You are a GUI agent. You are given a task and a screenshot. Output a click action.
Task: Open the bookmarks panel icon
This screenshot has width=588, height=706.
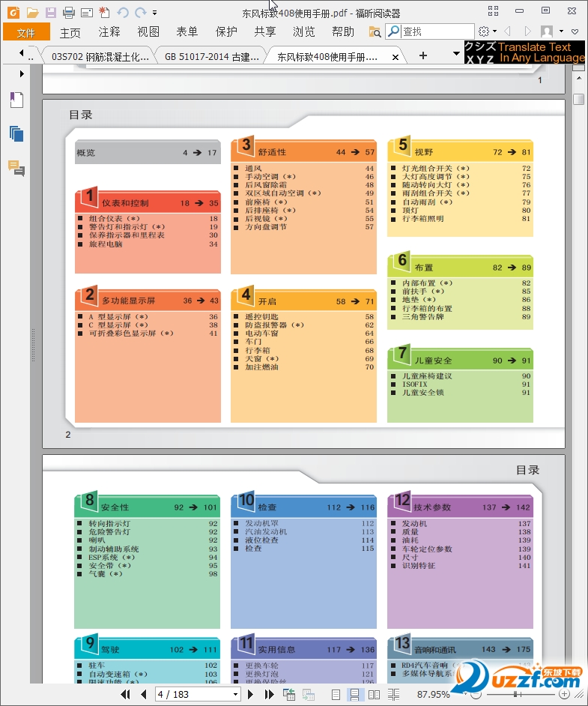[x=16, y=100]
